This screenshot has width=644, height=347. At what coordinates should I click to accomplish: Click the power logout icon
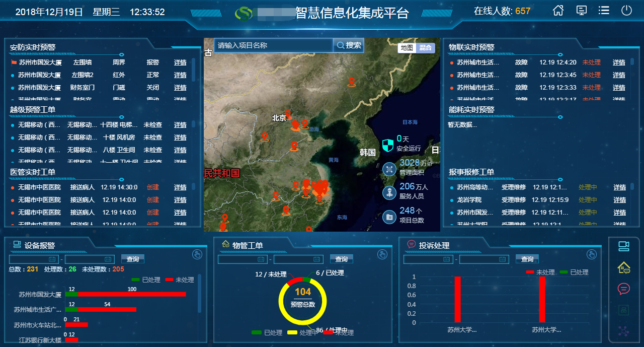coord(626,11)
